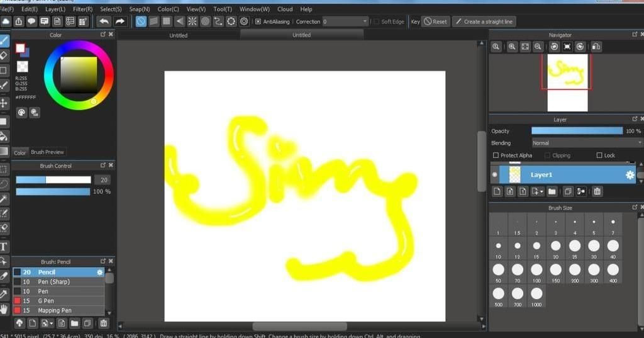Screen dimensions: 644x338
Task: Click the canvas horizontal scrollbar
Action: pyautogui.click(x=300, y=327)
